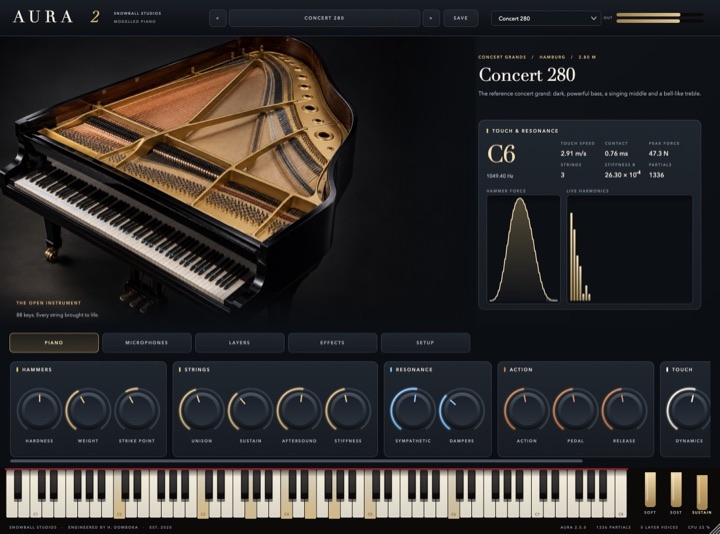Click the Release knob
This screenshot has height=534, width=720.
tap(624, 410)
